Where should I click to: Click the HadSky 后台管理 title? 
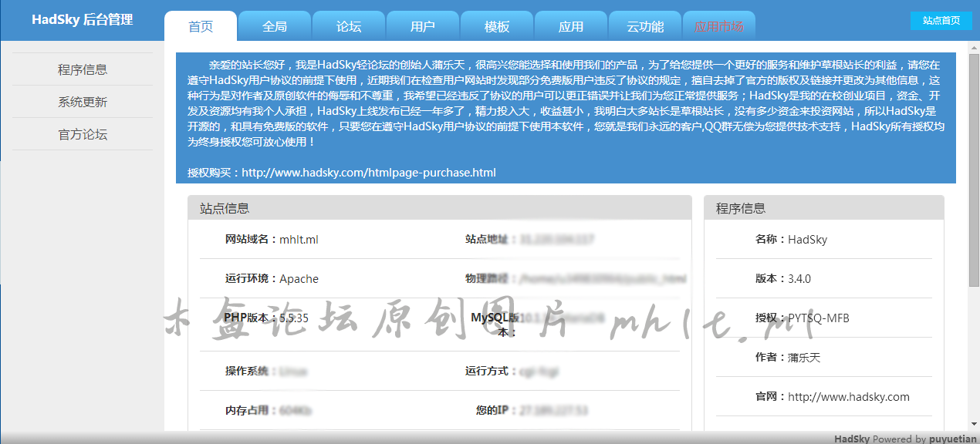coord(83,19)
